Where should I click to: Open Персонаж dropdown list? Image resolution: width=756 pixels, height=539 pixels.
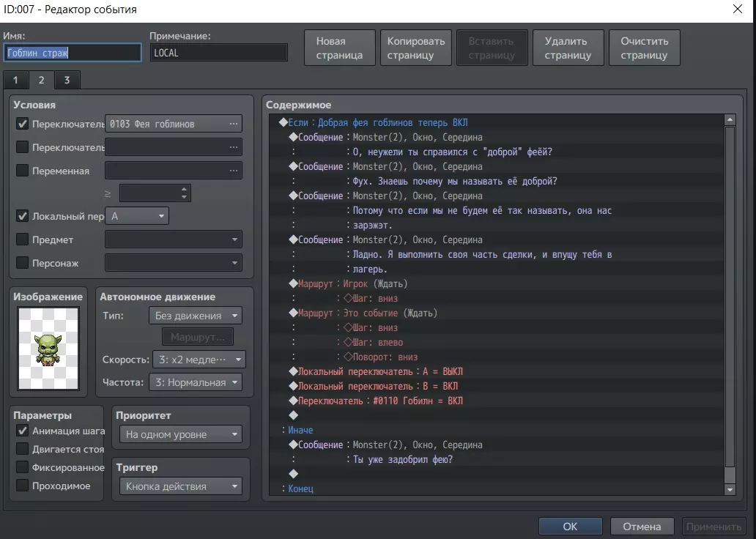click(174, 263)
